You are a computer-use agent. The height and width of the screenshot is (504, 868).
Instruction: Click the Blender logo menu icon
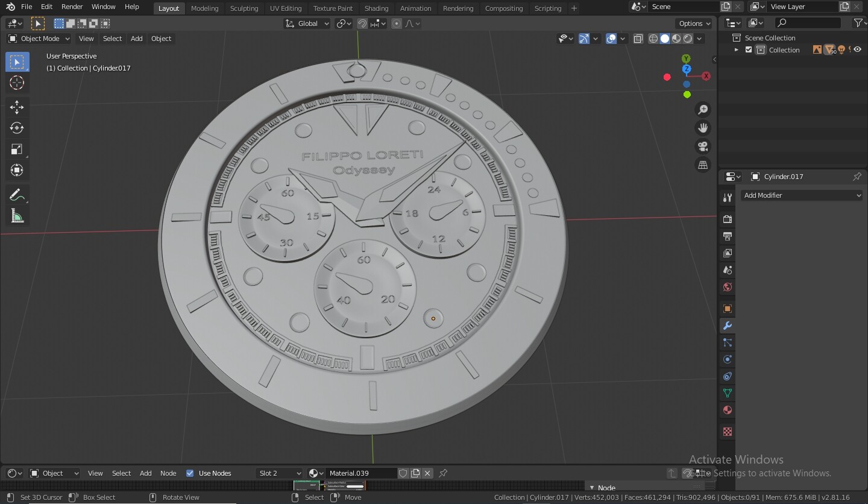click(10, 7)
